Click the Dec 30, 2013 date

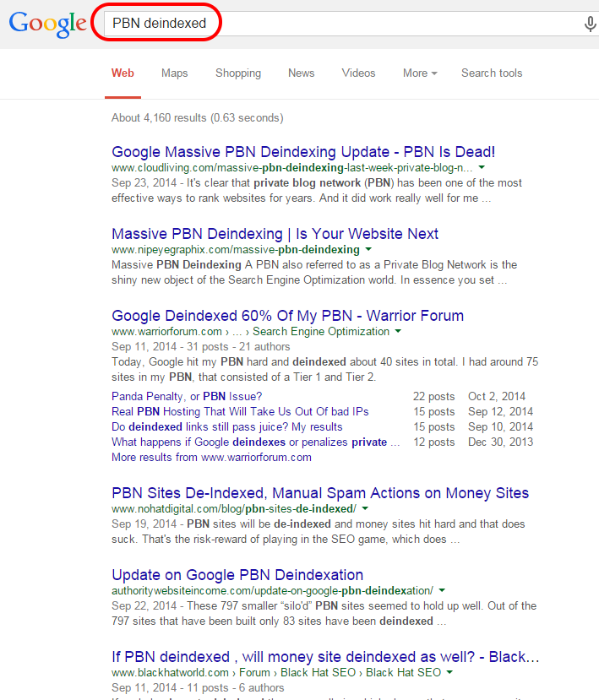[x=501, y=442]
